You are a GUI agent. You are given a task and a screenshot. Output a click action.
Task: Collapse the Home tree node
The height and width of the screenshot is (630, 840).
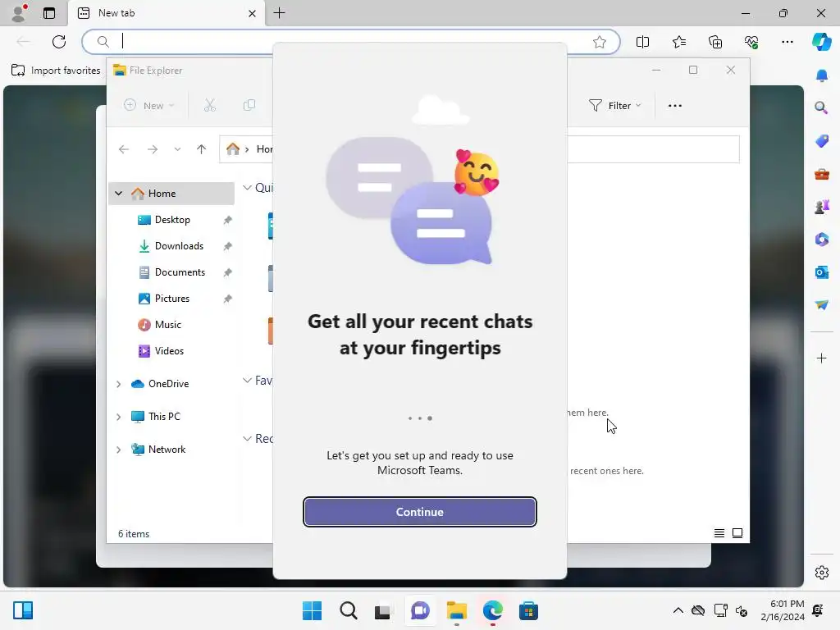(119, 194)
